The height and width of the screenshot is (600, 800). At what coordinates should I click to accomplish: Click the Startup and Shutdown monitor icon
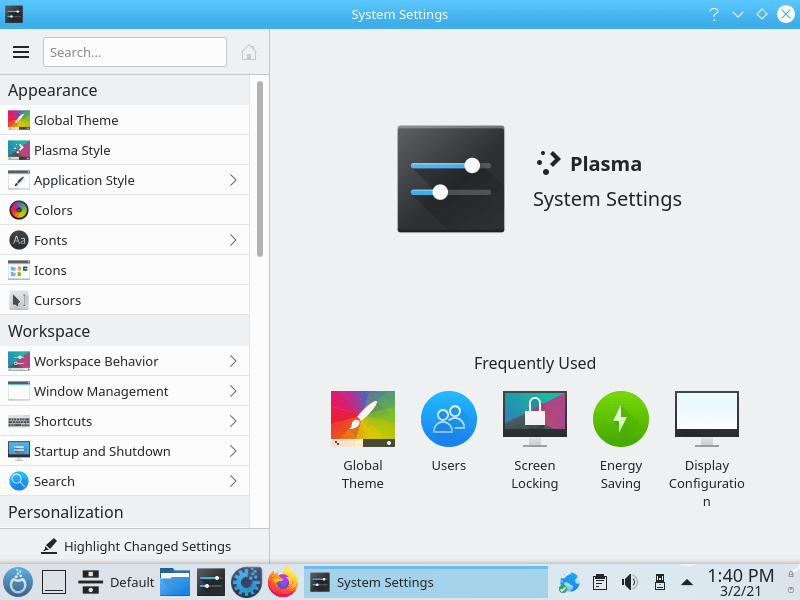coord(19,451)
